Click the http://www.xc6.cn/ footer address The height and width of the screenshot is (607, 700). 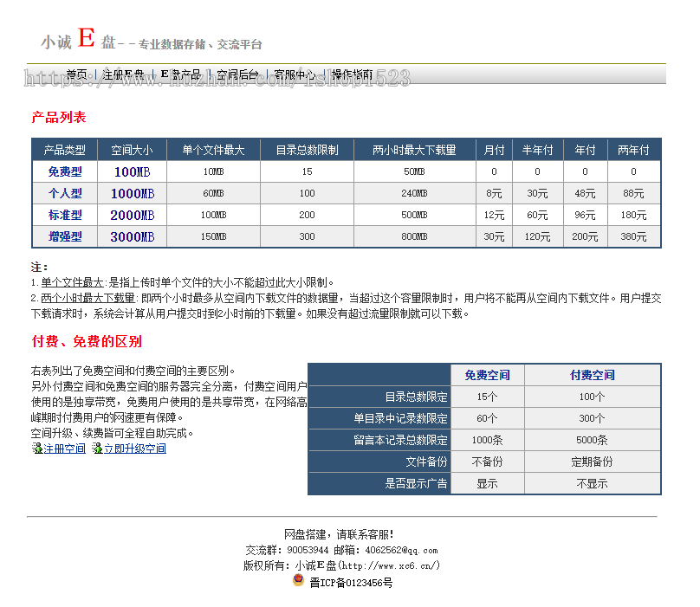pos(391,565)
